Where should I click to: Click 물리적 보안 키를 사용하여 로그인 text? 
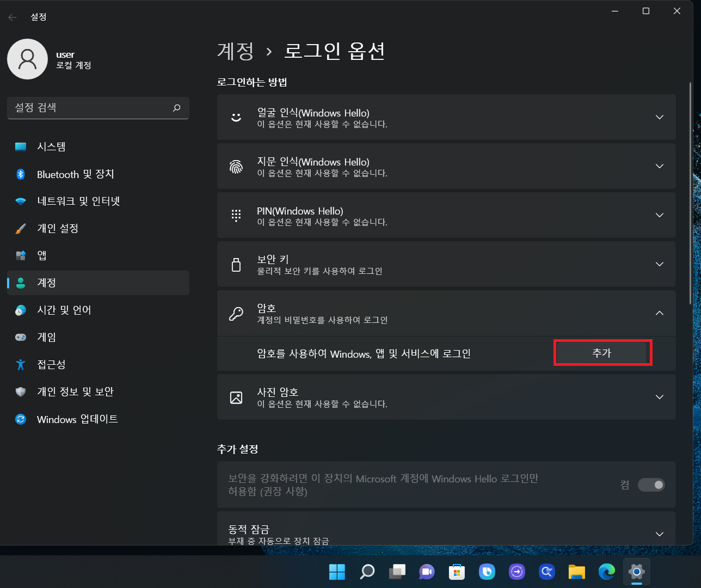320,271
